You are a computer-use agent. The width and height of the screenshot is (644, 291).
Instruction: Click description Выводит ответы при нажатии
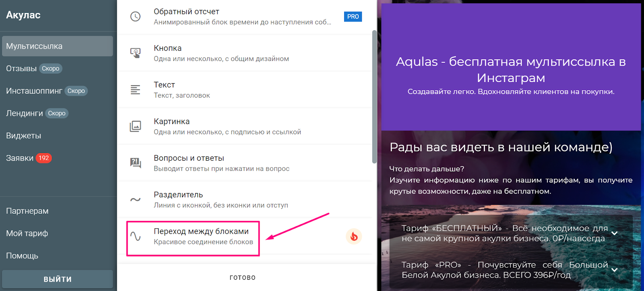[x=221, y=169]
